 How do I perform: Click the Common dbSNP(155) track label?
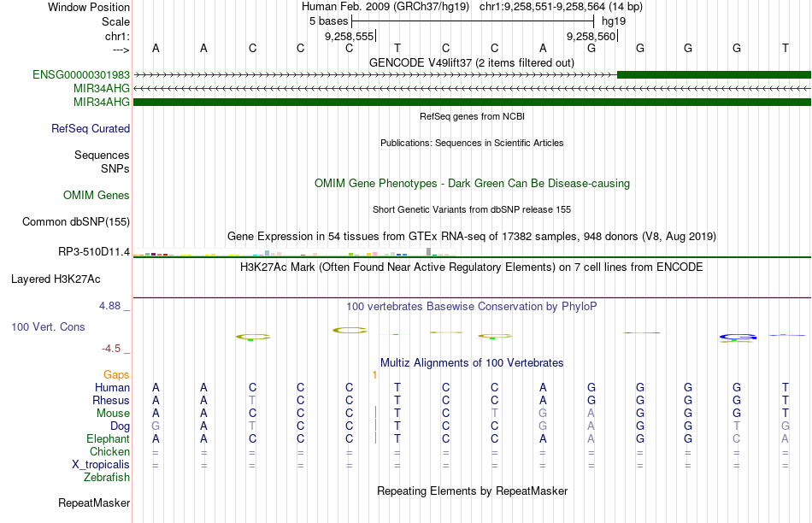tap(76, 221)
